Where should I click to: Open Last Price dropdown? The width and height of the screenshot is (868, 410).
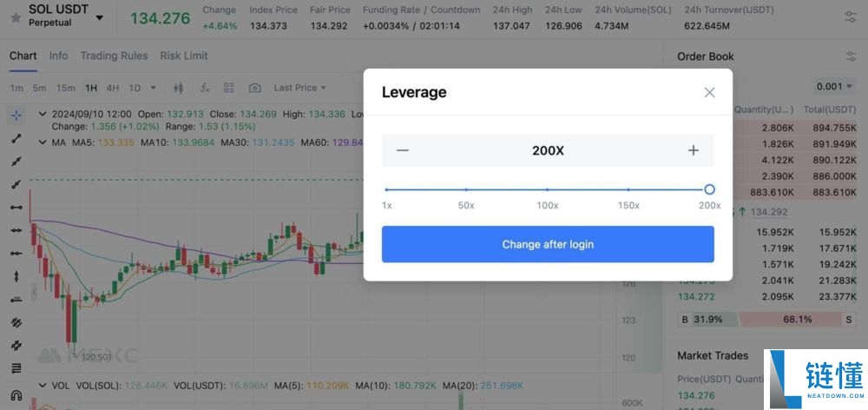tap(299, 88)
